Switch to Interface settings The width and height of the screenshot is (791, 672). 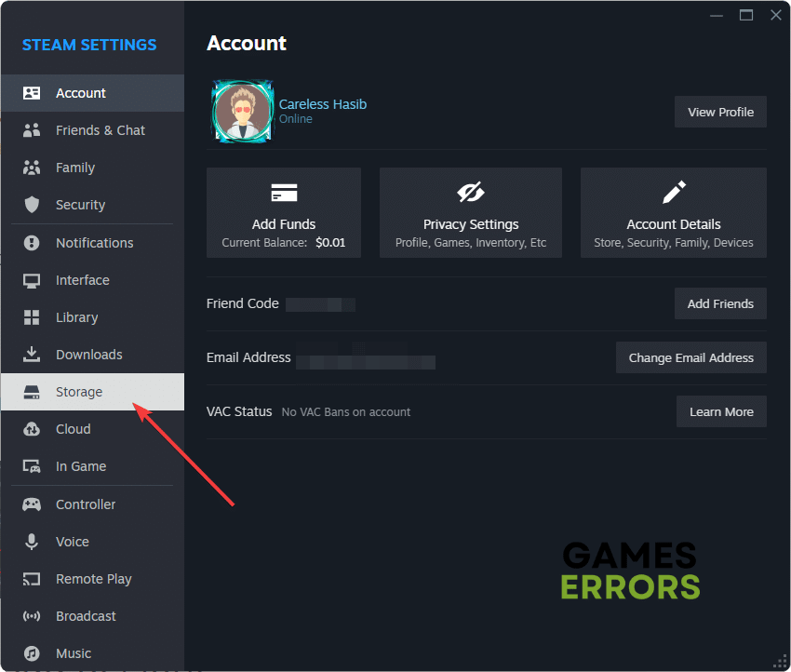93,280
